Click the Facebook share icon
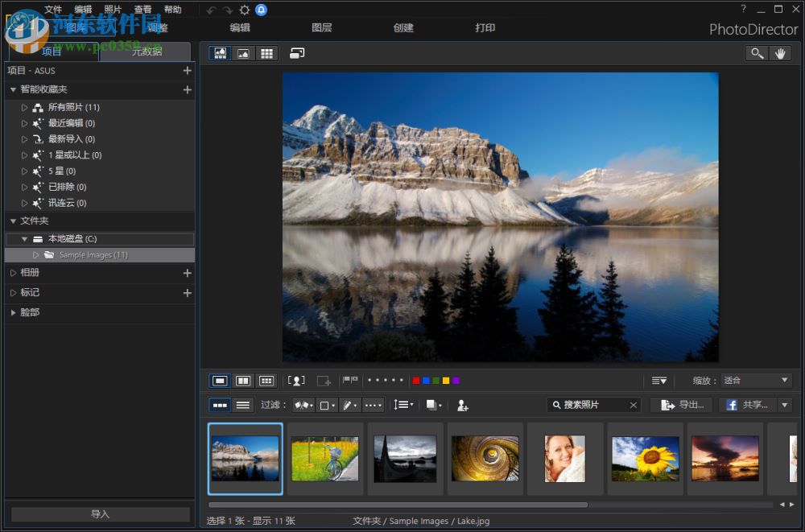Viewport: 805px width, 532px height. 733,406
